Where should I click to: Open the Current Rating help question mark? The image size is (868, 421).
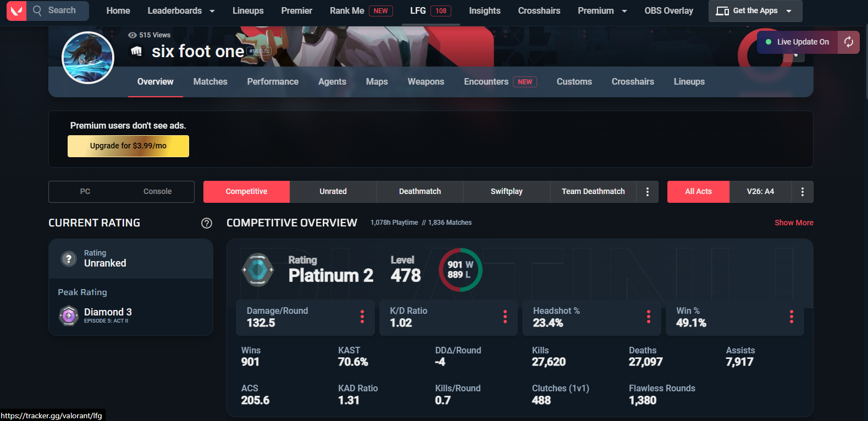coord(207,223)
